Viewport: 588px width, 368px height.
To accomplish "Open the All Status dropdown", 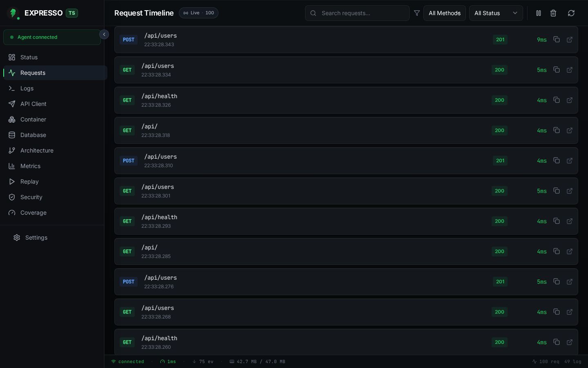I will tap(496, 13).
